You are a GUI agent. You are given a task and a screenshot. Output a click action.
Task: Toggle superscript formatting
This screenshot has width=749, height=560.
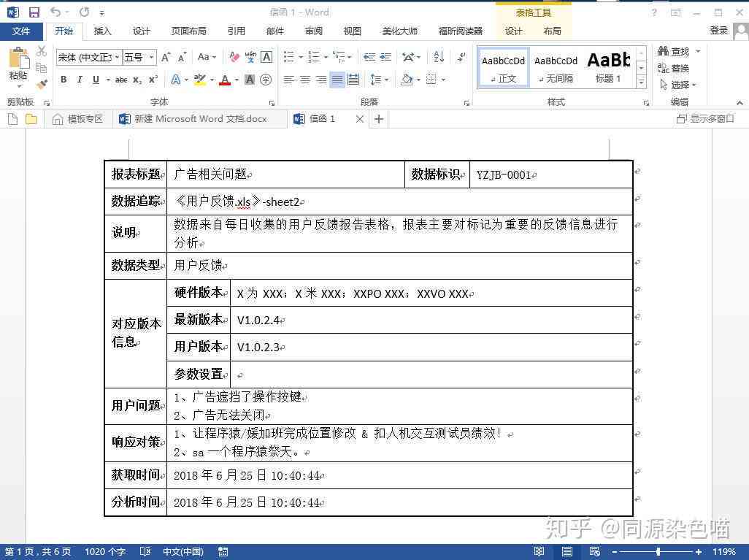(x=153, y=80)
